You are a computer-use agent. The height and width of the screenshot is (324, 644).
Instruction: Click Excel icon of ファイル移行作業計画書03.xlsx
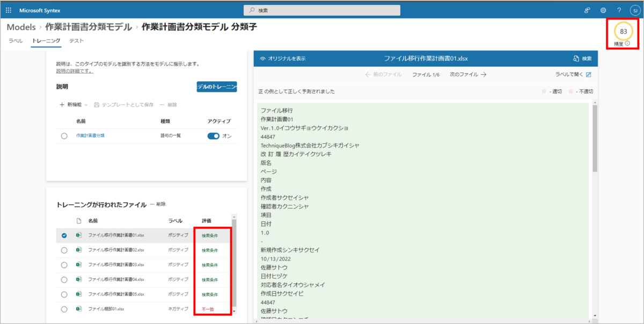pyautogui.click(x=79, y=265)
